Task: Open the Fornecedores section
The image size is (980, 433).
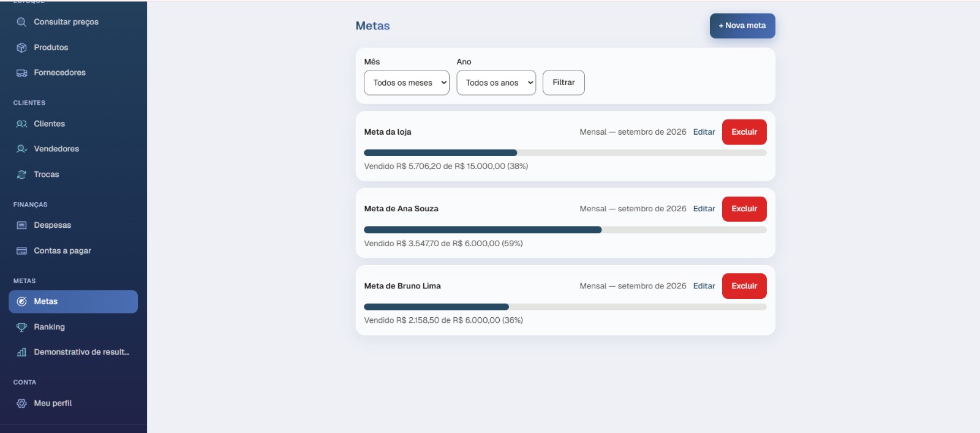Action: (73, 73)
